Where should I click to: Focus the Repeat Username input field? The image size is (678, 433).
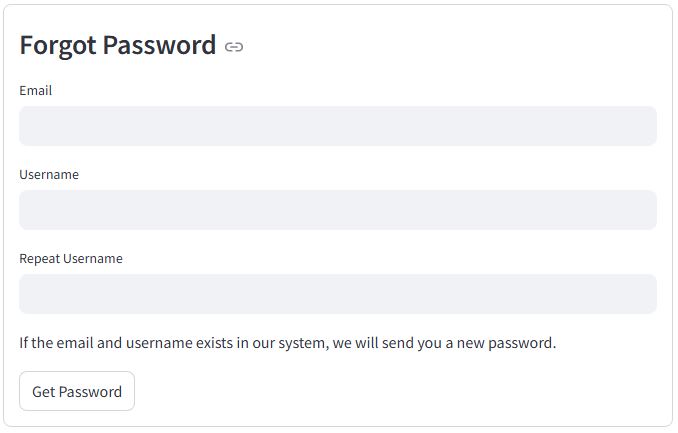pos(338,294)
